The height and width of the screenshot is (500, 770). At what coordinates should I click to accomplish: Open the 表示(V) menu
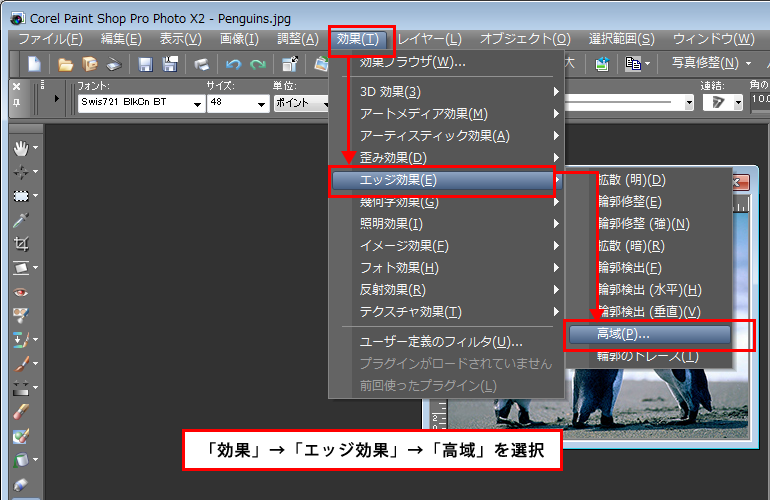click(180, 39)
